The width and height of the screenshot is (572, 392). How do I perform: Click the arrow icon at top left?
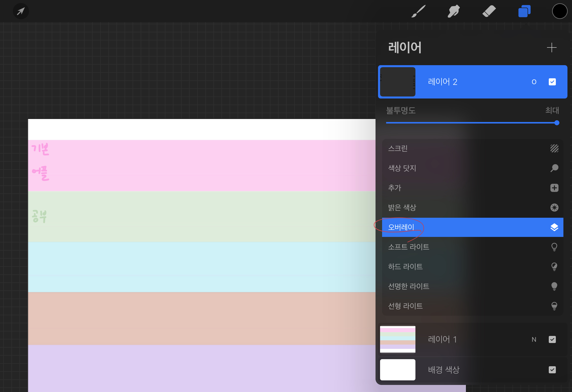pos(21,11)
